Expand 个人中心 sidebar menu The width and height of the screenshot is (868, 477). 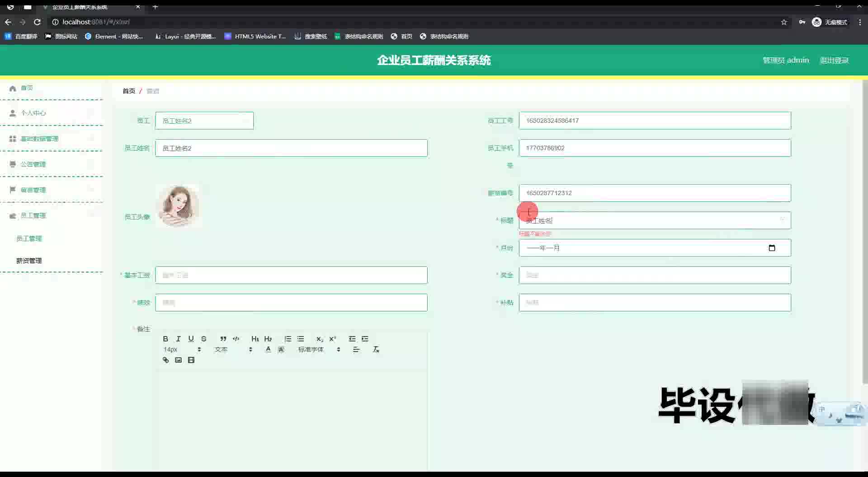[x=52, y=113]
